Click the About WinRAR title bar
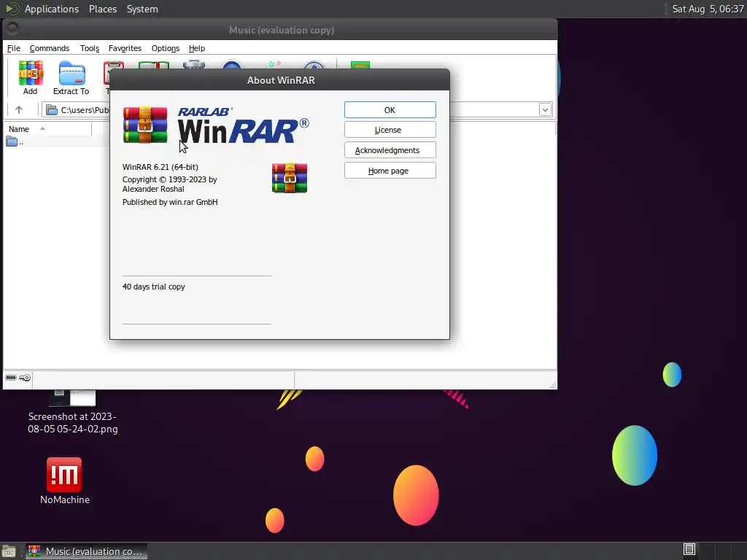747x560 pixels. tap(279, 80)
